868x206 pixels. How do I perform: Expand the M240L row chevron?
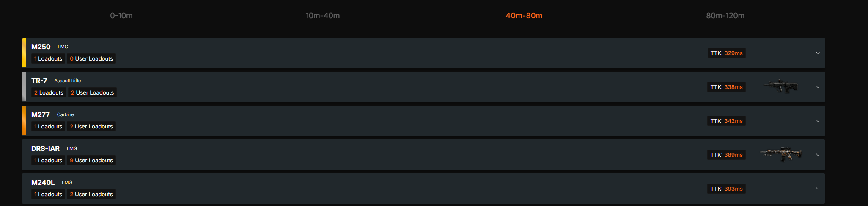click(x=818, y=189)
